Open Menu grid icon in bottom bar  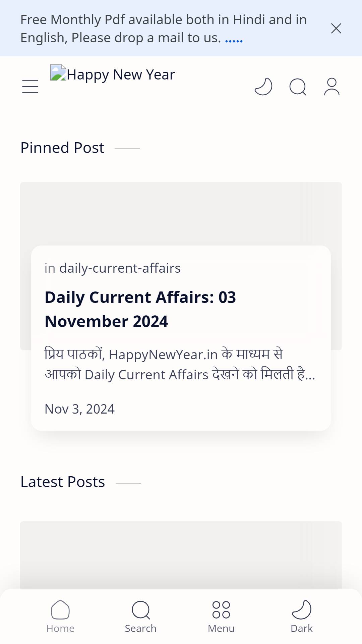(x=221, y=616)
